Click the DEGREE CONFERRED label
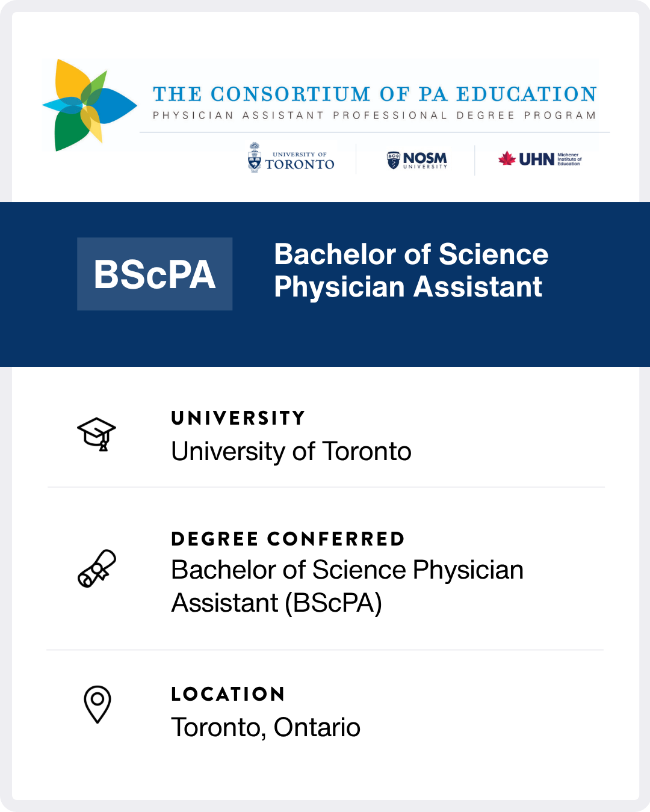The width and height of the screenshot is (650, 812). [x=288, y=539]
